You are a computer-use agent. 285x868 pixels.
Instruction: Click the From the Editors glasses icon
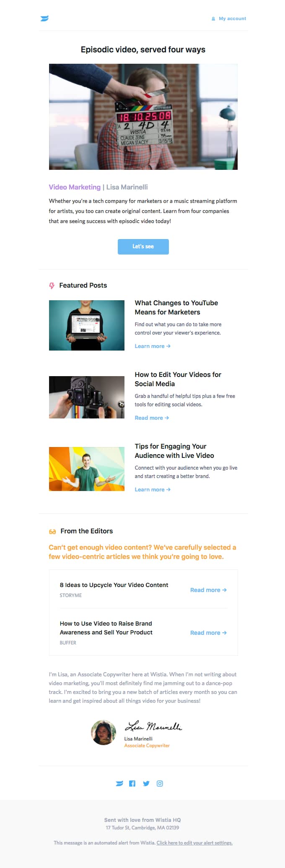(52, 532)
